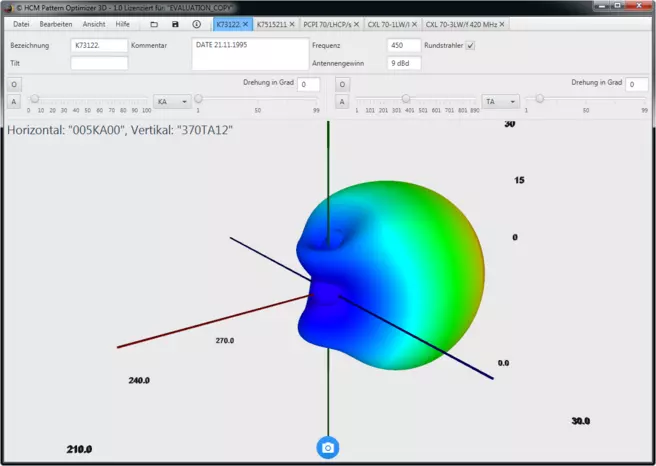The image size is (656, 466).
Task: Click the save disk icon
Action: pyautogui.click(x=175, y=24)
